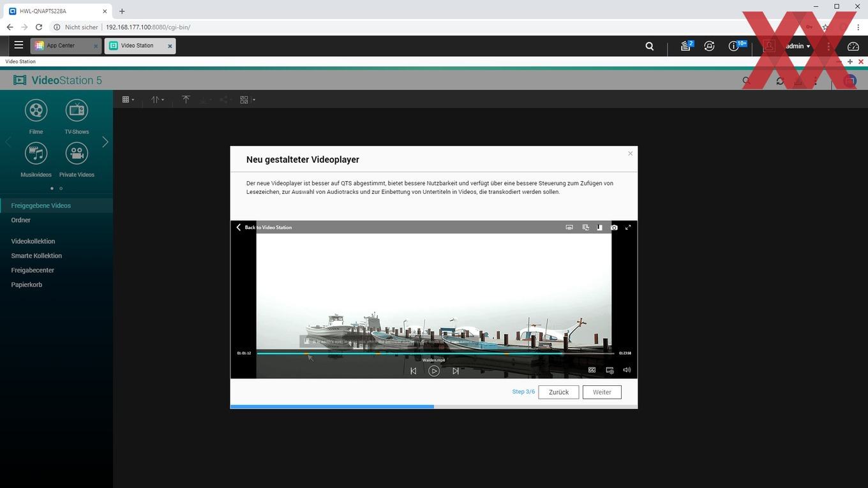Close the Video Station tab in QTS
The width and height of the screenshot is (868, 488).
pos(170,46)
